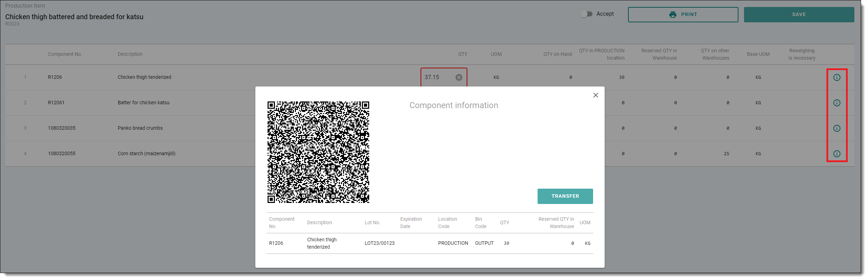Viewport: 868px width, 280px height.
Task: Click the TRANSFER button
Action: [x=565, y=196]
